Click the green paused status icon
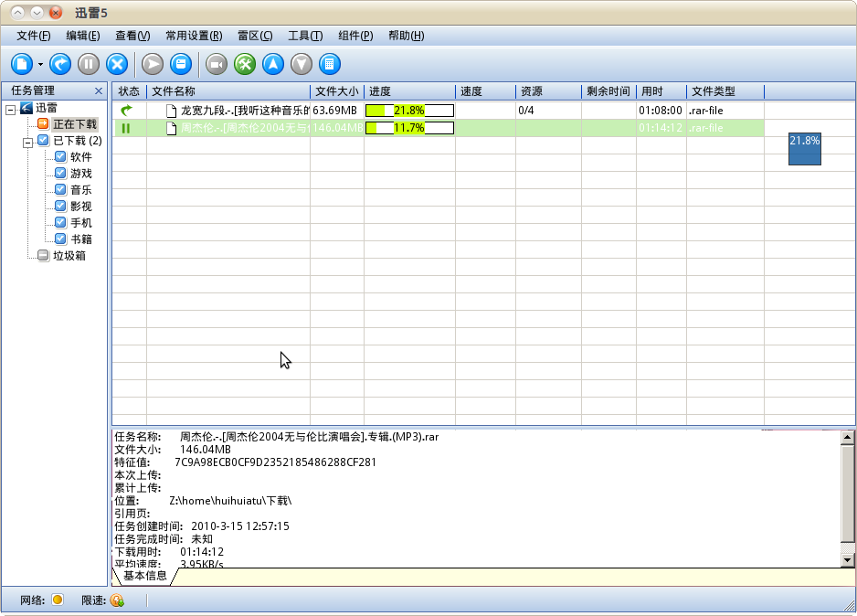Image resolution: width=857 pixels, height=616 pixels. 126,128
